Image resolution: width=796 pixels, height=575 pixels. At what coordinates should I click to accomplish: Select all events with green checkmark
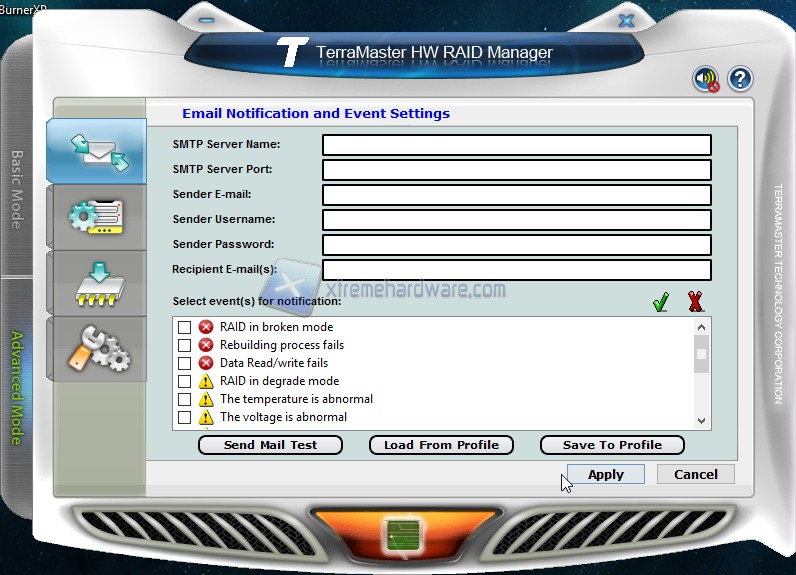[x=660, y=302]
